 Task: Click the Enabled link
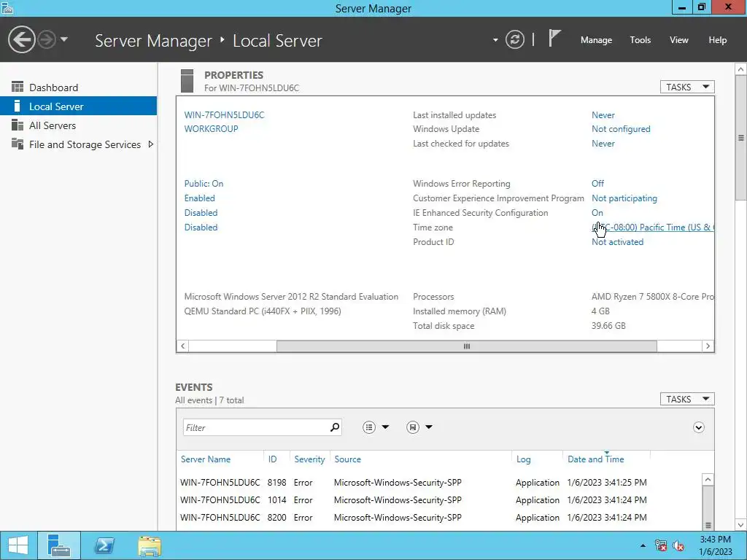pyautogui.click(x=199, y=198)
